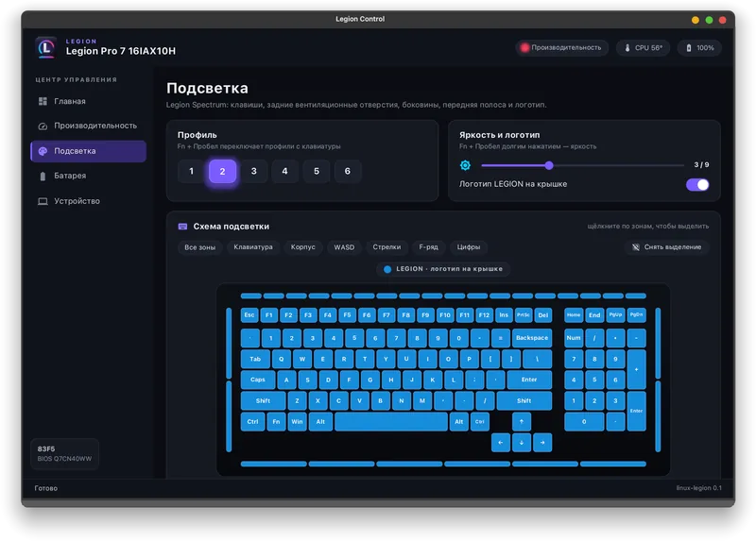Select the Esc key on keyboard map
Viewport: 756px width, 541px height.
coord(249,315)
